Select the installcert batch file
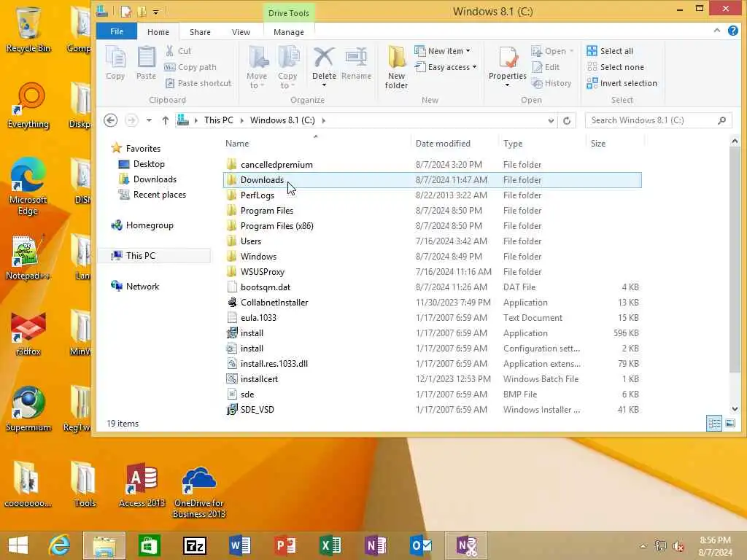 (x=432, y=379)
